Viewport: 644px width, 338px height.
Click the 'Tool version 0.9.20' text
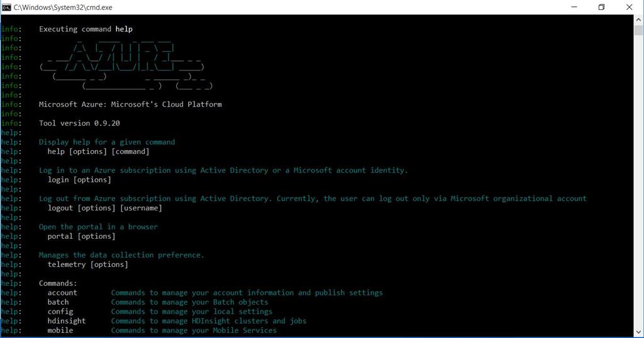click(x=79, y=123)
